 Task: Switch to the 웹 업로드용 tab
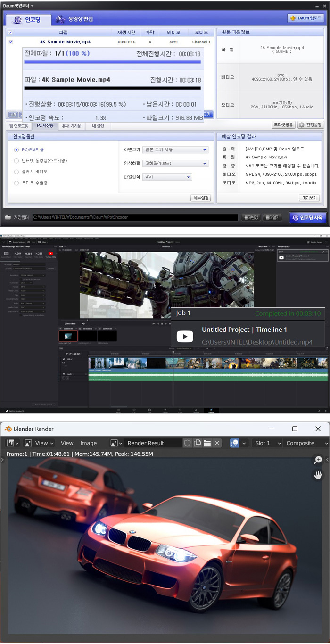click(19, 126)
